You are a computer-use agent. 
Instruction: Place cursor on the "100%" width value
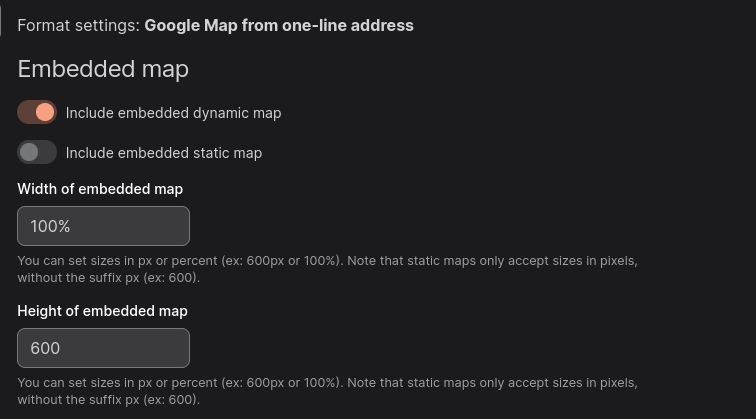click(x=50, y=227)
